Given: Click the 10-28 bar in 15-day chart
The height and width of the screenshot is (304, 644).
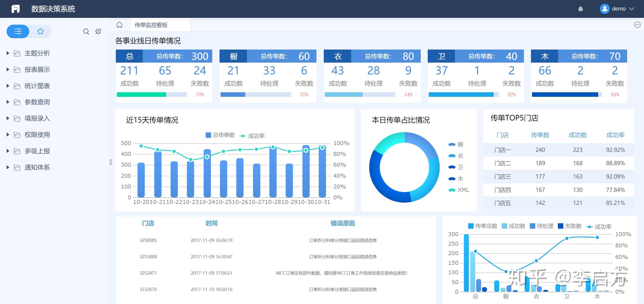Looking at the screenshot, I should click(x=273, y=171).
